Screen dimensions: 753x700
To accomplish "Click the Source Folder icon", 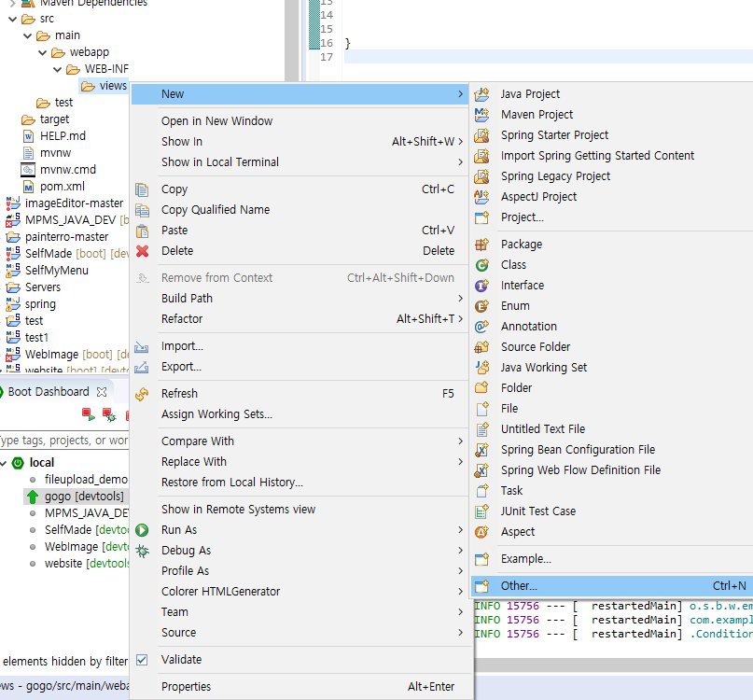I will [481, 347].
